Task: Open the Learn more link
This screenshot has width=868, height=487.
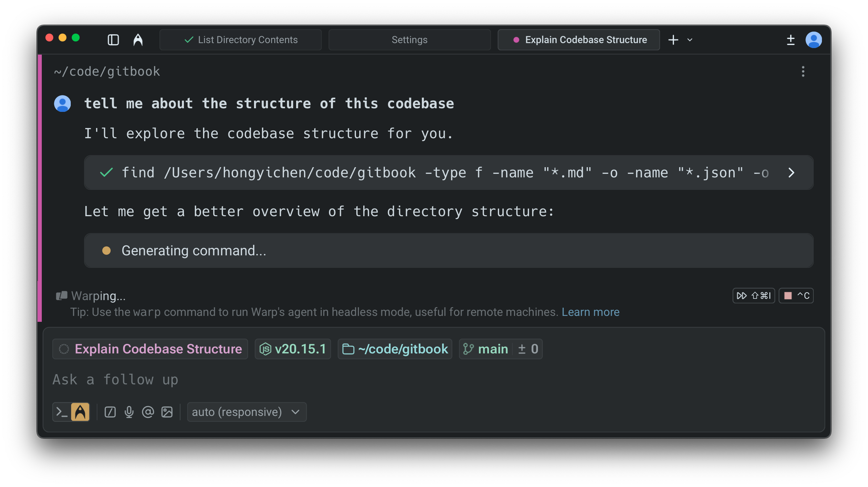Action: click(x=590, y=312)
